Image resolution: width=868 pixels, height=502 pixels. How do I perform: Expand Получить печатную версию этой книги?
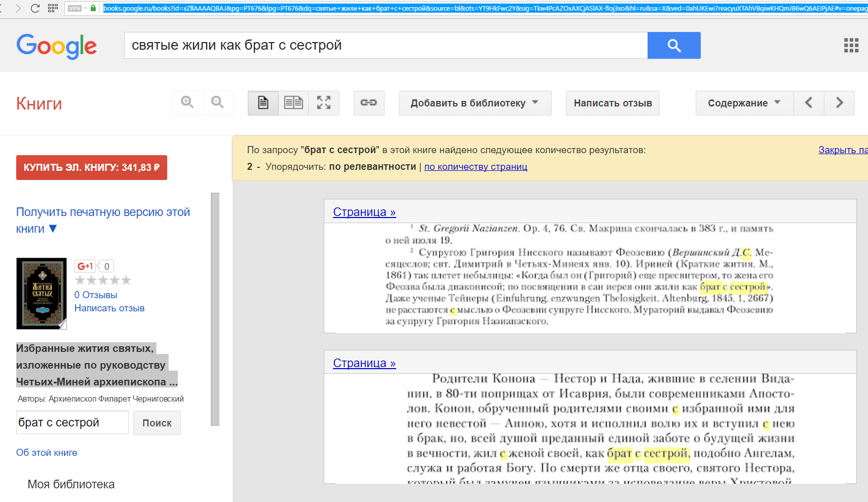103,221
